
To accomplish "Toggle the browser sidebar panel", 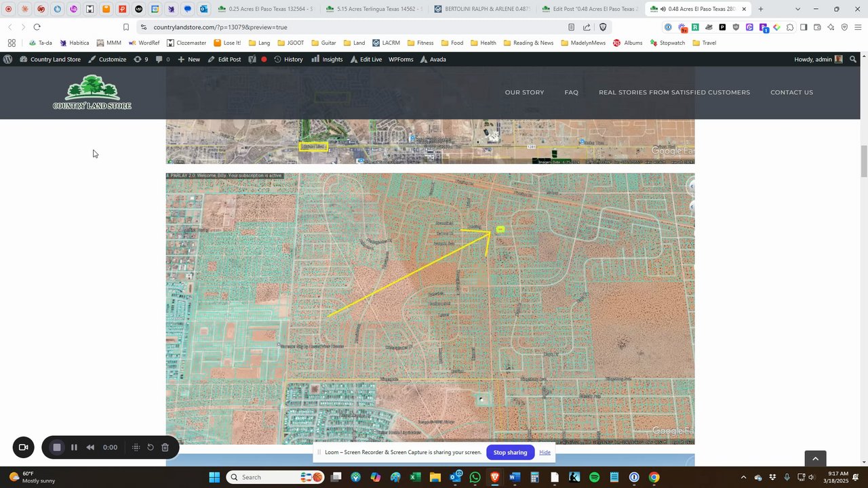I will [x=804, y=27].
